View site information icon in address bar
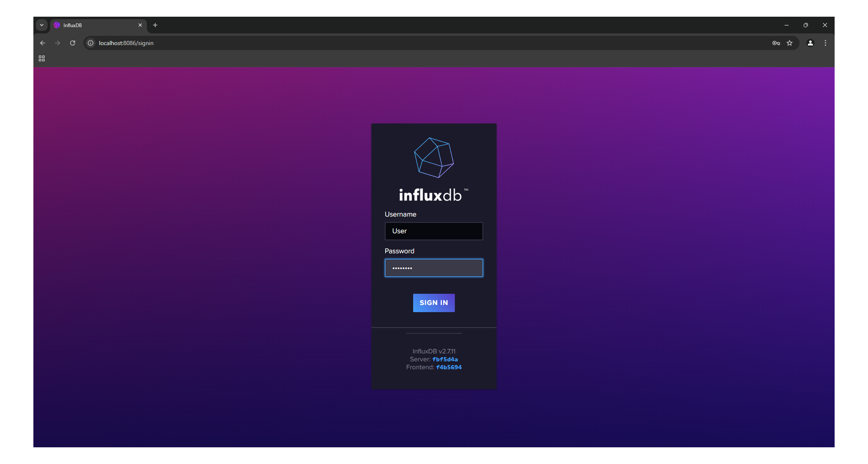 pos(91,43)
